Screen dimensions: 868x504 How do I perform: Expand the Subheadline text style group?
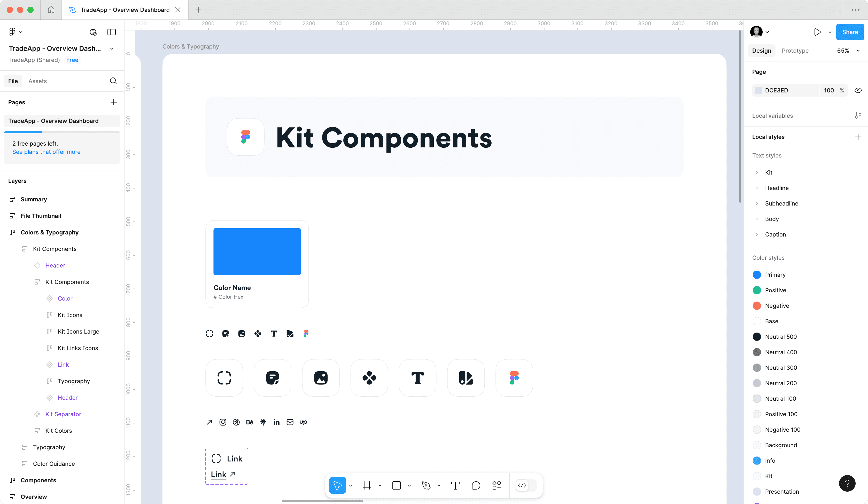point(757,203)
